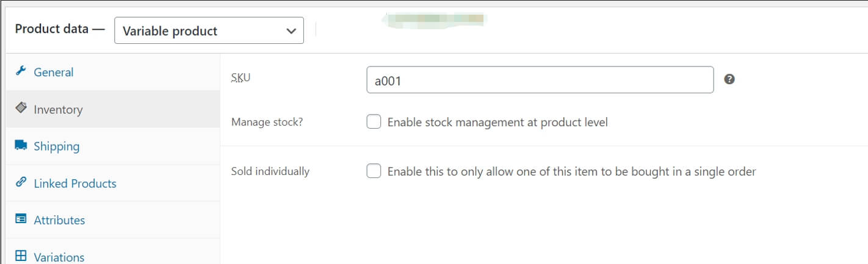868x264 pixels.
Task: Click the chain-link icon beside Linked Products
Action: pyautogui.click(x=21, y=182)
